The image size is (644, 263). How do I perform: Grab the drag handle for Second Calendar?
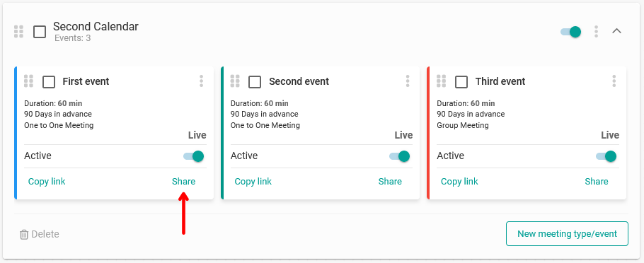[x=18, y=32]
